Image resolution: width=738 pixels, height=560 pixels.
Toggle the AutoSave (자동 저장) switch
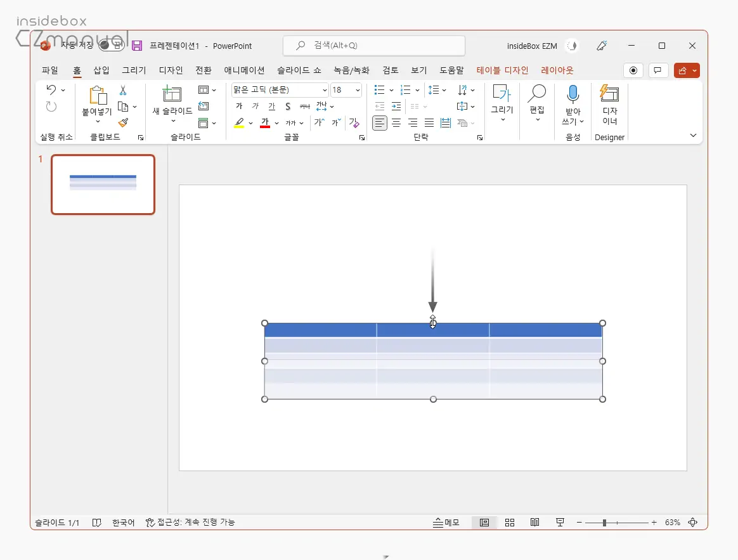pyautogui.click(x=110, y=46)
